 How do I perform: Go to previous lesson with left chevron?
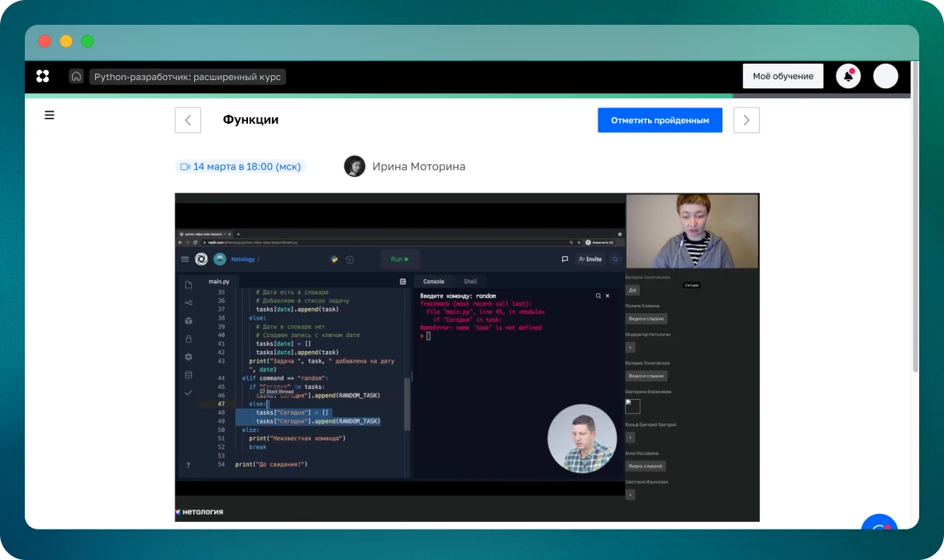[188, 120]
